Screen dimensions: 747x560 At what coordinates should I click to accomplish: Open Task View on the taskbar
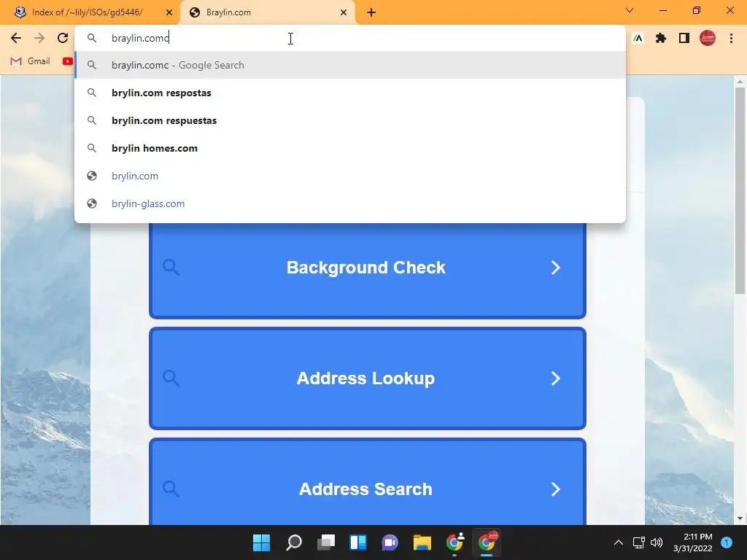tap(326, 542)
